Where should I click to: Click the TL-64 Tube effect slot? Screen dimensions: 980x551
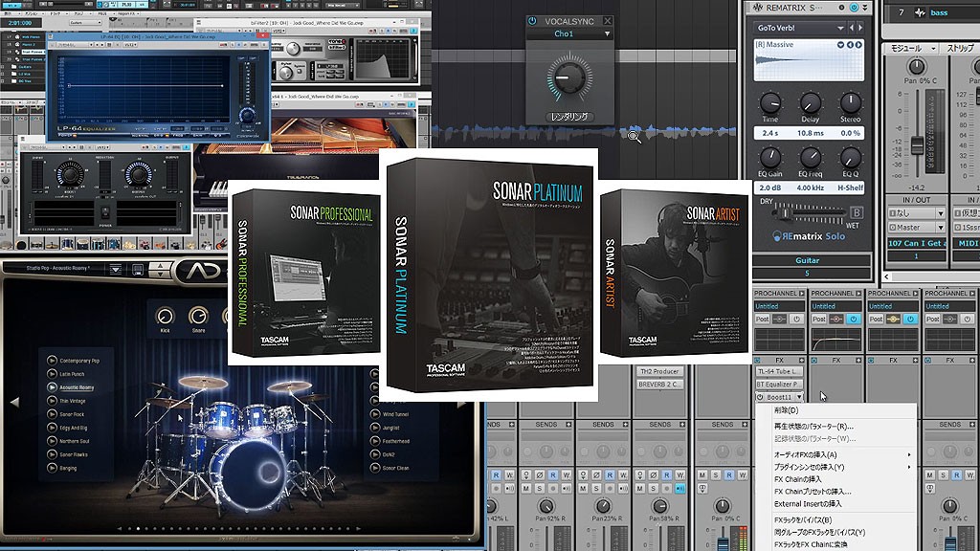(779, 371)
